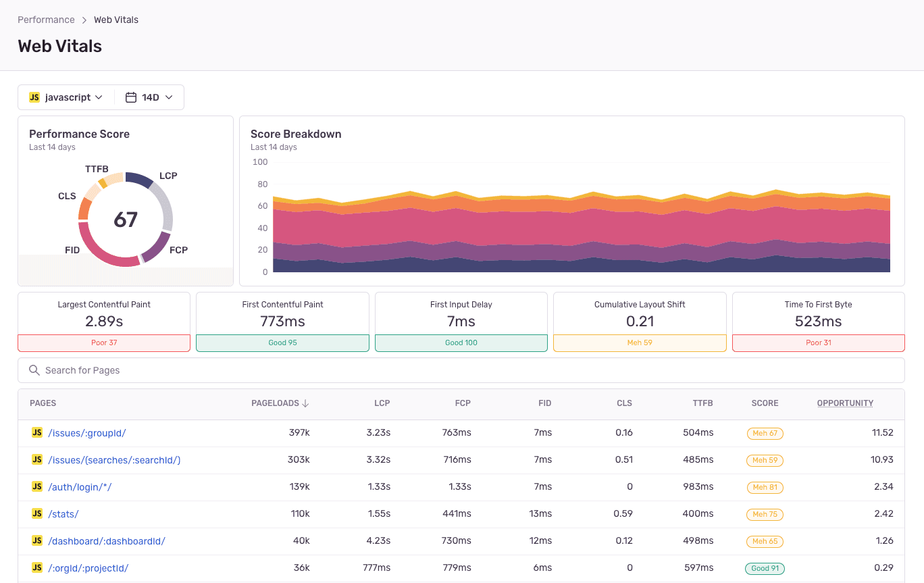924x583 pixels.
Task: Open the /issues/:groupId/ page link
Action: click(87, 433)
